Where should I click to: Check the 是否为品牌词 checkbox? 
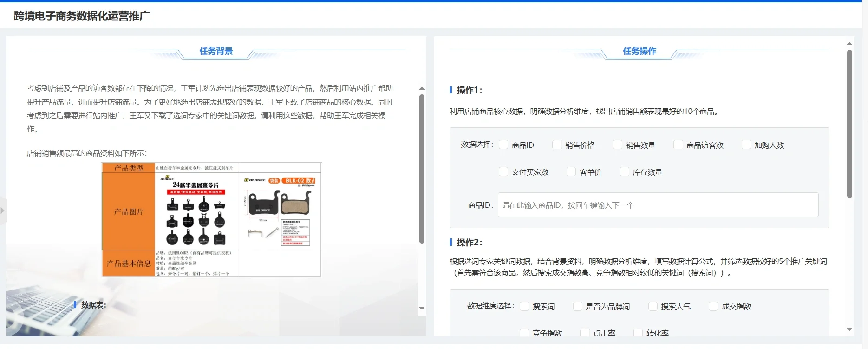578,306
